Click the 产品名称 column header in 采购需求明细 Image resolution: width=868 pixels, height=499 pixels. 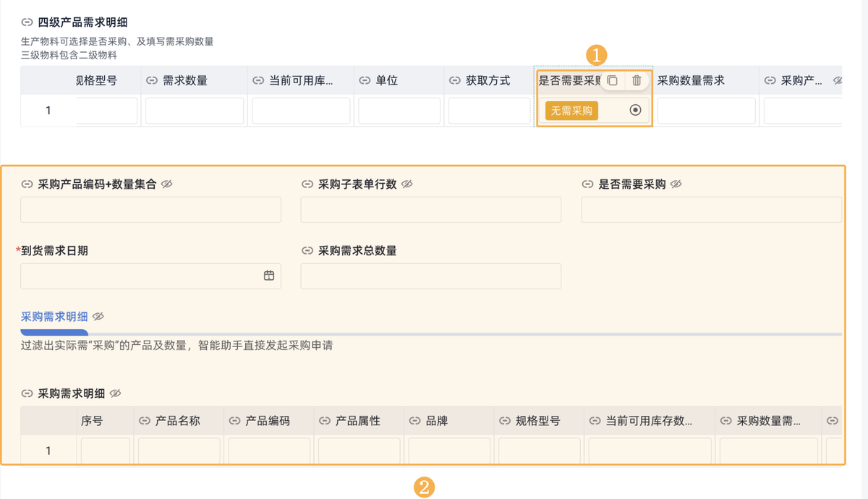[x=177, y=421]
